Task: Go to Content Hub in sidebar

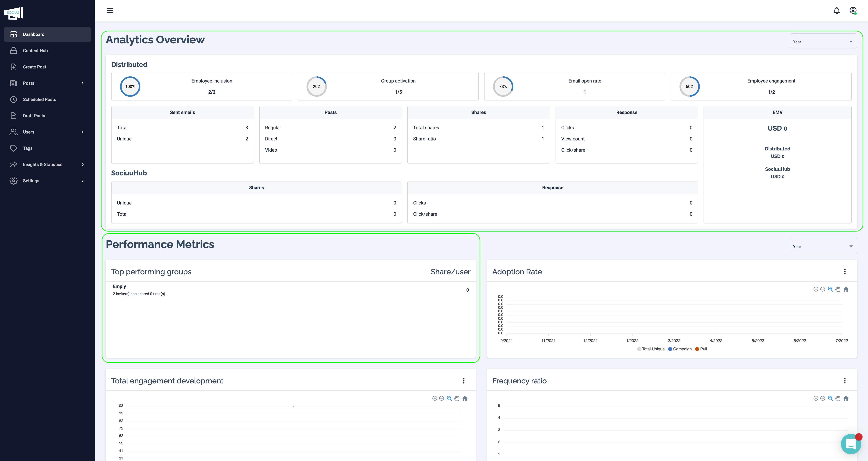Action: (x=35, y=50)
